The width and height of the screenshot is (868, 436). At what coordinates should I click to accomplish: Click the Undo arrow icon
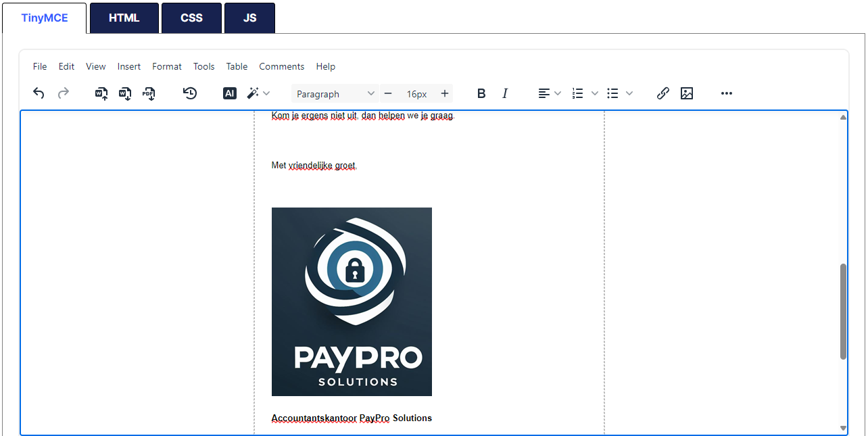pyautogui.click(x=39, y=93)
